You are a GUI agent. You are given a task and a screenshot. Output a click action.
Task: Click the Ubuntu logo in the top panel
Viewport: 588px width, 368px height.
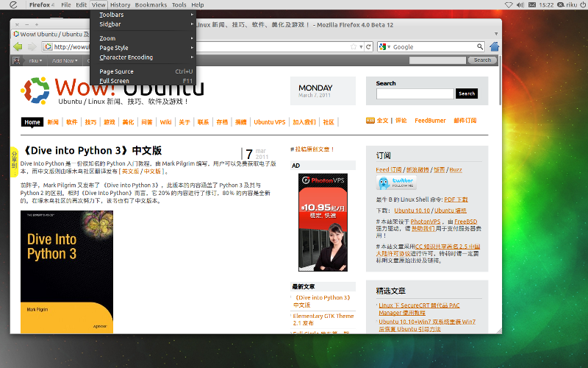(x=13, y=5)
